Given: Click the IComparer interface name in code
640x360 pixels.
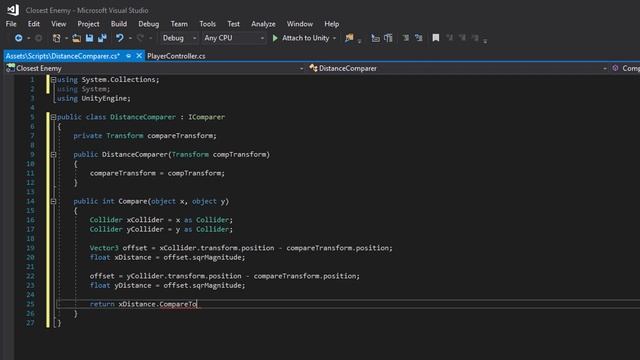Looking at the screenshot, I should click(x=207, y=117).
